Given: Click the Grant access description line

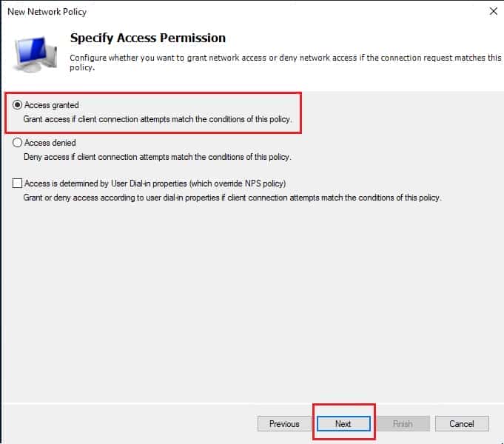Looking at the screenshot, I should point(158,119).
